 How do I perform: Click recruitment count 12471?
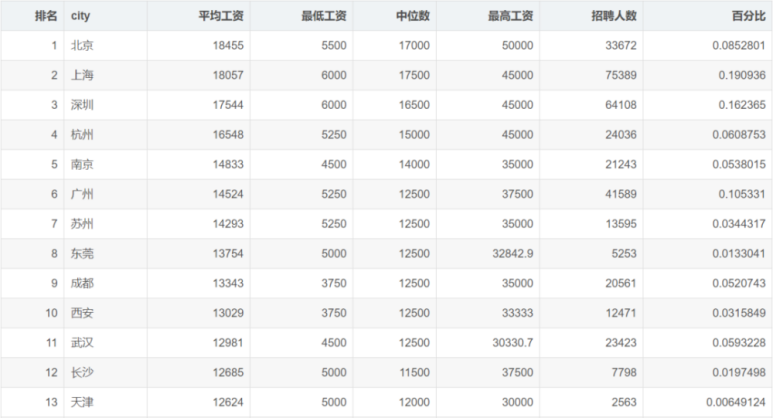(x=621, y=313)
